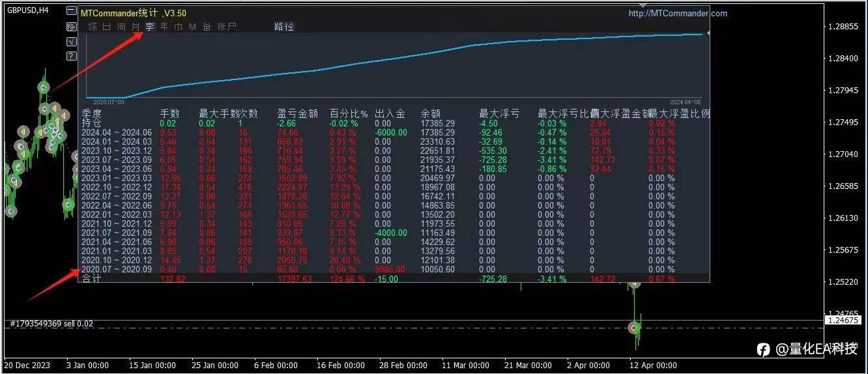The image size is (868, 374).
Task: Select the 2020.10 ~ 2020.12 quarter row
Action: coord(393,260)
